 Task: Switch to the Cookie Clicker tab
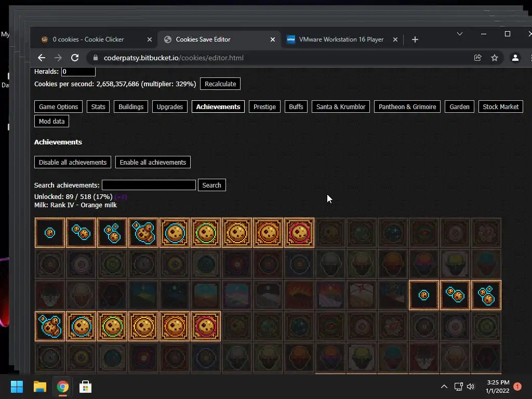click(88, 39)
